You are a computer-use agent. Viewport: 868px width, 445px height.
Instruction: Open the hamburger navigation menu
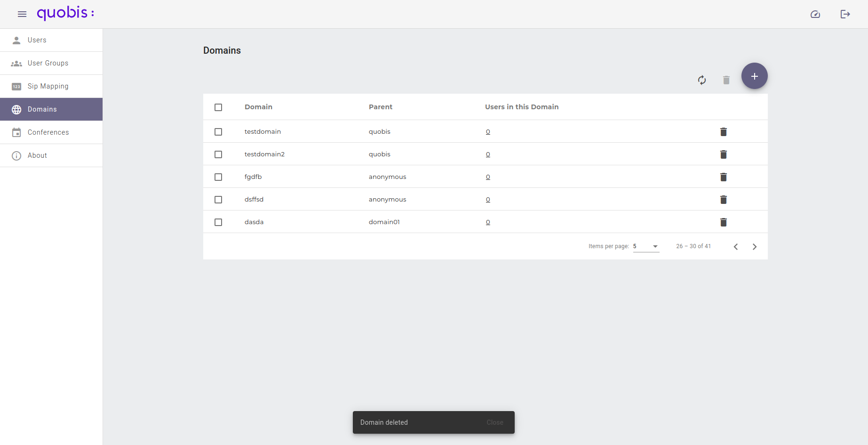(22, 14)
